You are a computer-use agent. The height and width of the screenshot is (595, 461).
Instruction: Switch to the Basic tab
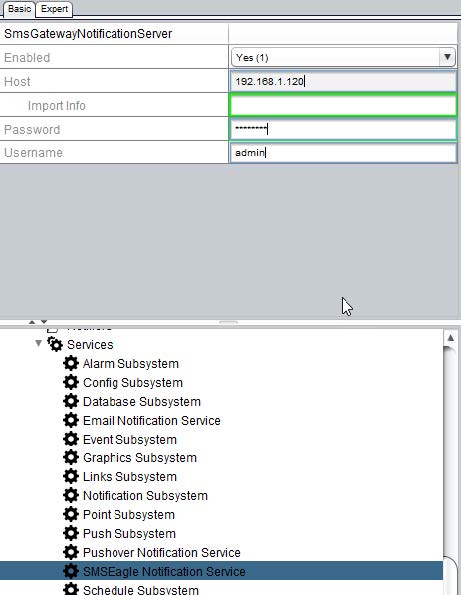[19, 9]
